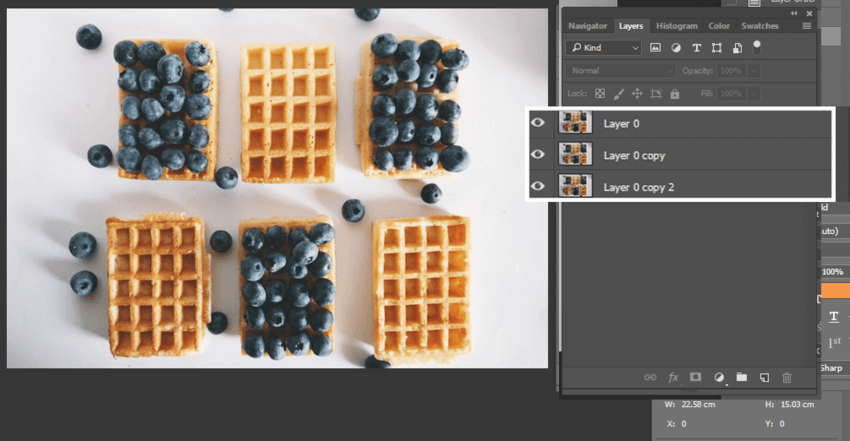The image size is (850, 441).
Task: Lock image pixels brush icon
Action: click(x=619, y=94)
